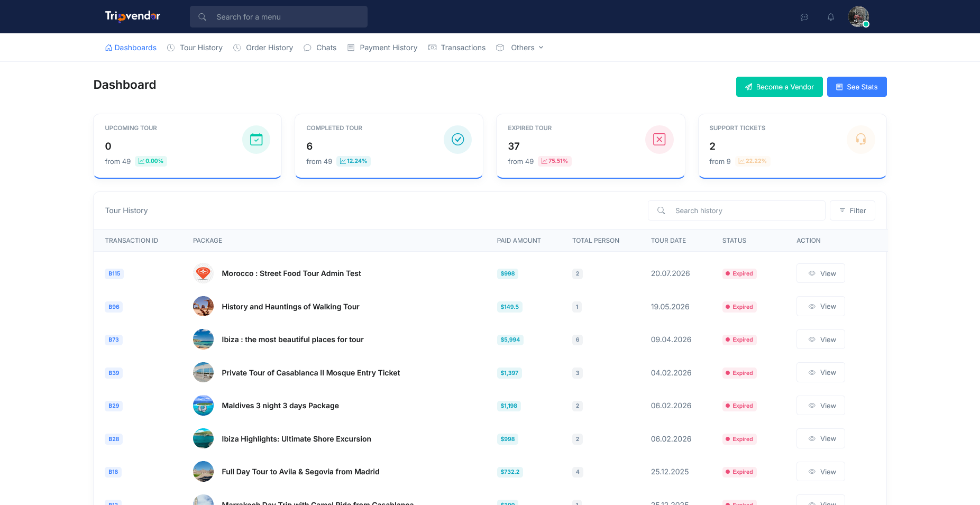The image size is (980, 505).
Task: Click the Casablanca Mosque tour thumbnail
Action: [203, 373]
